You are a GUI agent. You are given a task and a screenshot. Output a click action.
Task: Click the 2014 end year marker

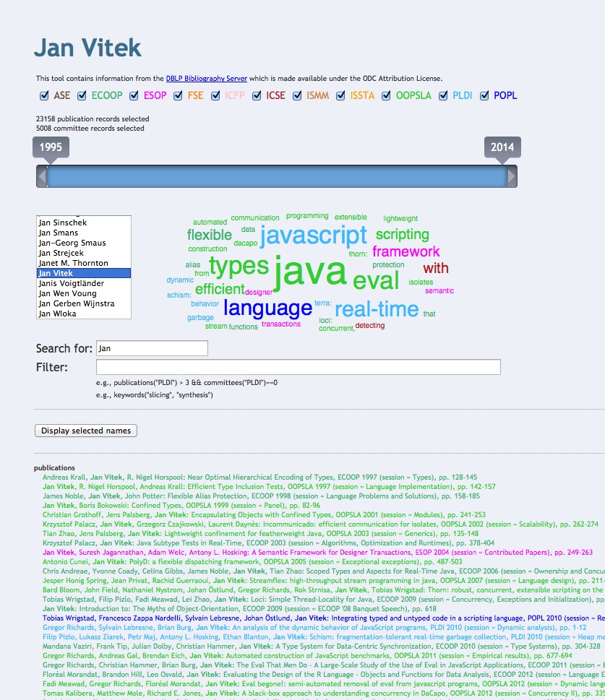(502, 147)
